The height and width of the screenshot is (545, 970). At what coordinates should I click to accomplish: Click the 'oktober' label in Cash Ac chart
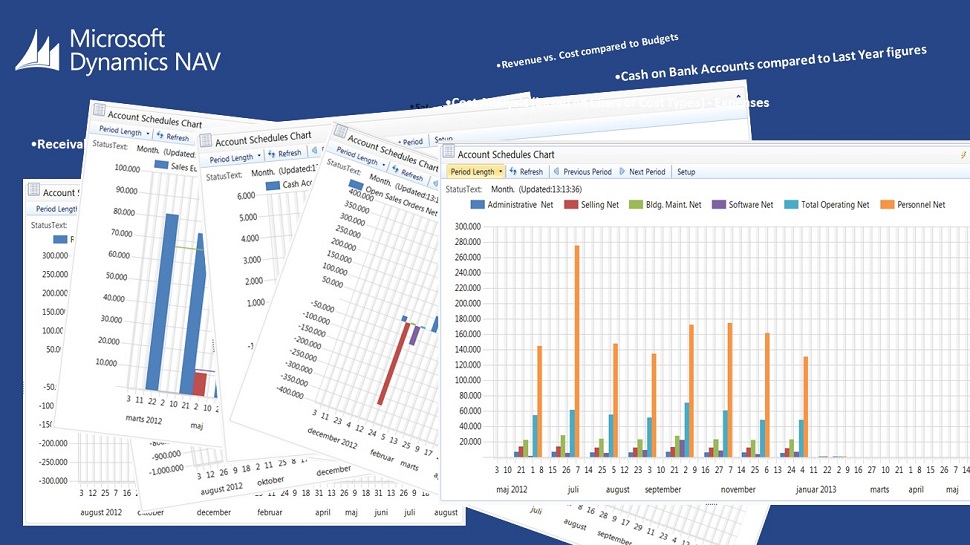(x=270, y=480)
